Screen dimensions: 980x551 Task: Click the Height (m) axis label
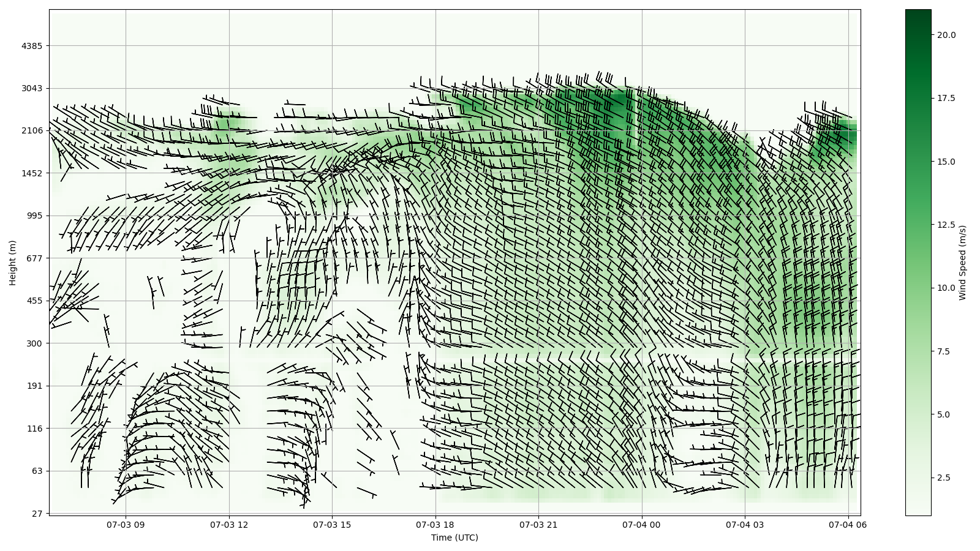click(x=13, y=263)
